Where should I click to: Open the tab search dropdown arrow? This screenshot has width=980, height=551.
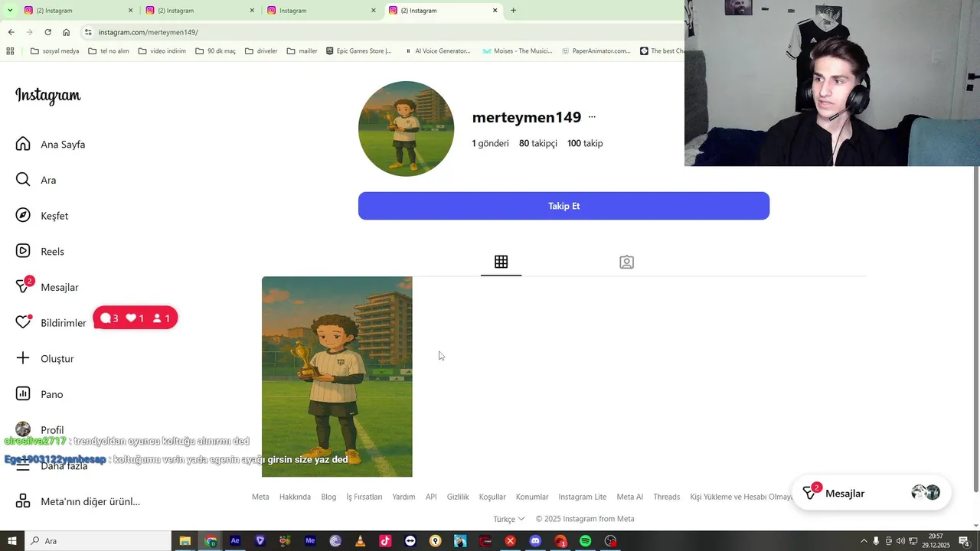click(10, 10)
